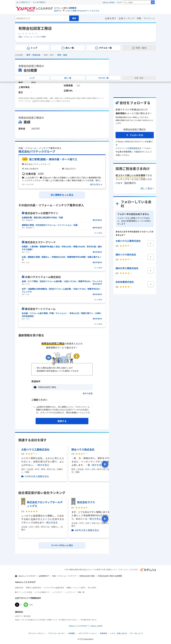The height and width of the screenshot is (644, 171).
Task: Expand もっと見る under 株式会社ウィル空間デザイン
Action: coord(98,233)
